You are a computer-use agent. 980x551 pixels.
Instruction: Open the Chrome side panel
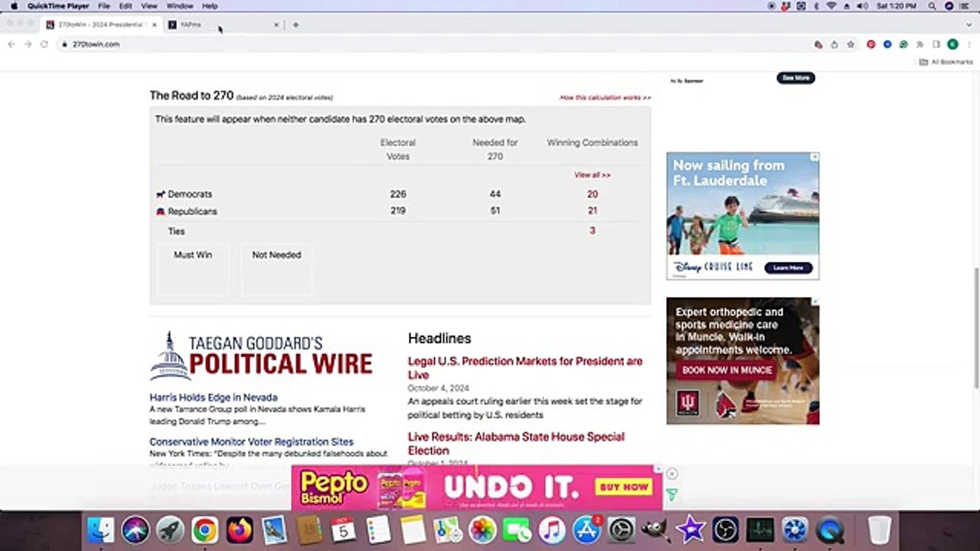[x=936, y=44]
